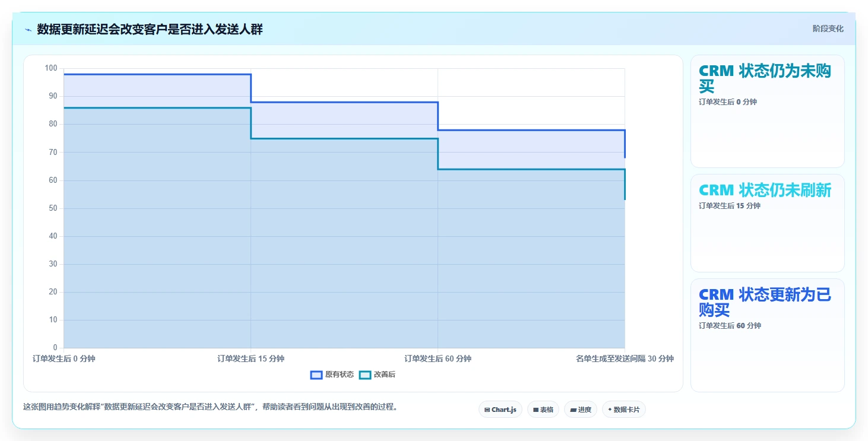Click the y-axis value 100
868x441 pixels.
pyautogui.click(x=51, y=68)
